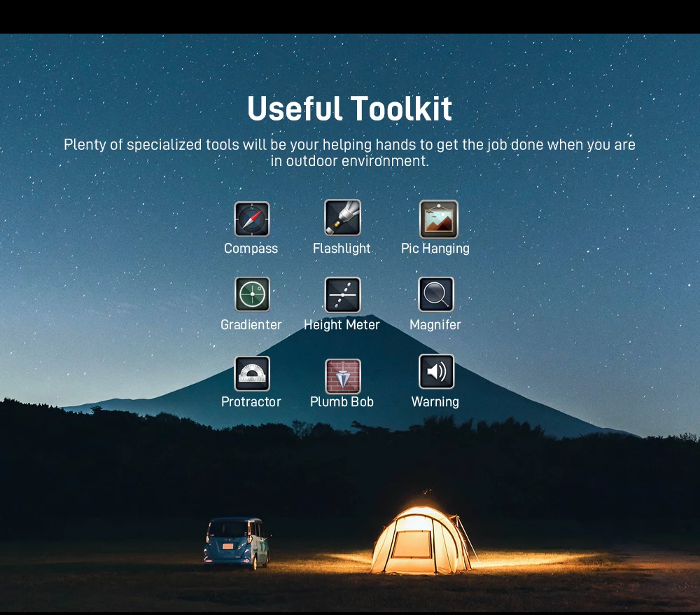Click the Flashlight text label

pos(342,249)
